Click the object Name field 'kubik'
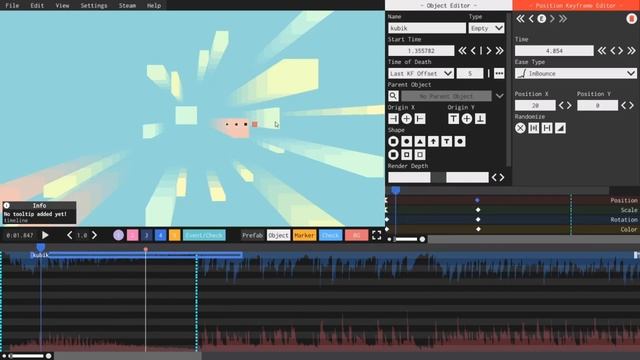The image size is (640, 360). 427,28
